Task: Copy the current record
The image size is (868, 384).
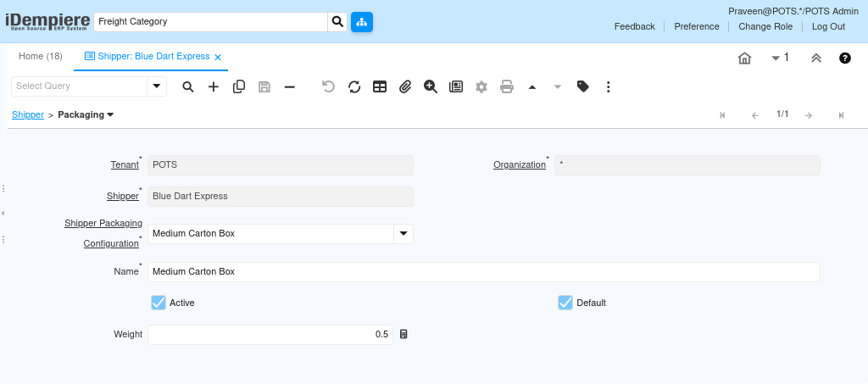Action: pos(239,86)
